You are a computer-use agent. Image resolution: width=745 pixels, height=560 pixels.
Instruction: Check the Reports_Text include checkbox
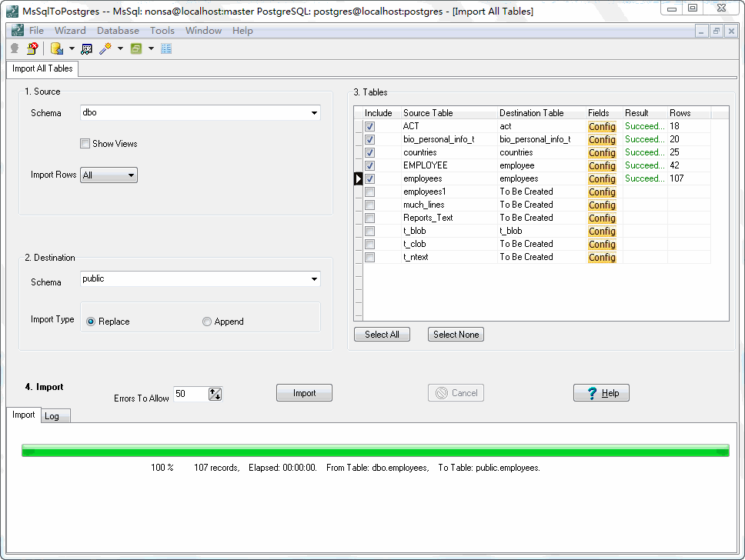pyautogui.click(x=369, y=218)
